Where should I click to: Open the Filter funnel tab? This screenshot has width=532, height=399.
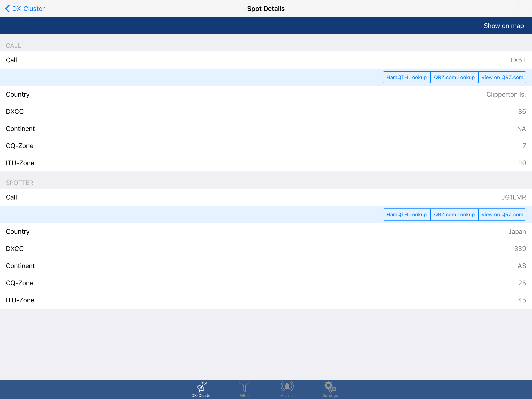(x=244, y=387)
